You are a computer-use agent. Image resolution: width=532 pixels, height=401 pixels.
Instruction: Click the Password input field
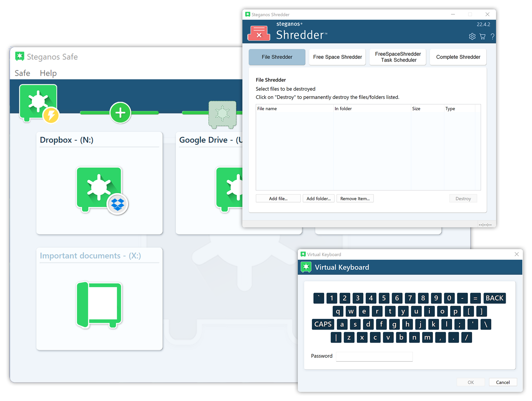coord(374,356)
